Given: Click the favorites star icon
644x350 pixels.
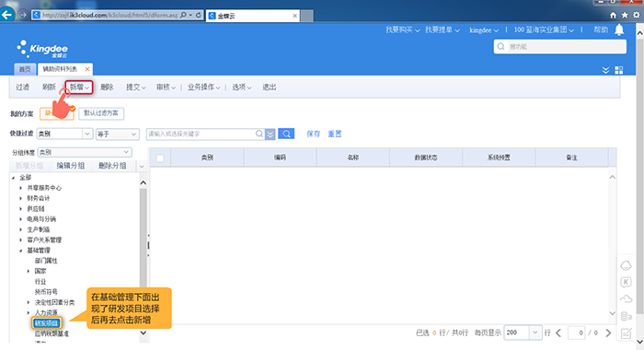Looking at the screenshot, I should click(625, 16).
